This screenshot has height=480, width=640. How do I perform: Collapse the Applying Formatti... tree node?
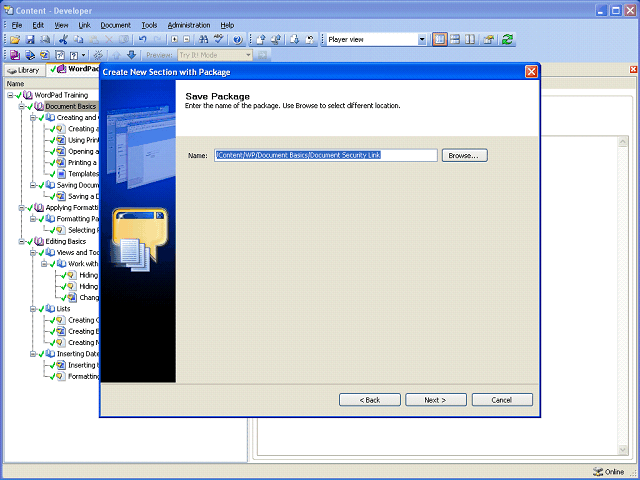pos(22,208)
